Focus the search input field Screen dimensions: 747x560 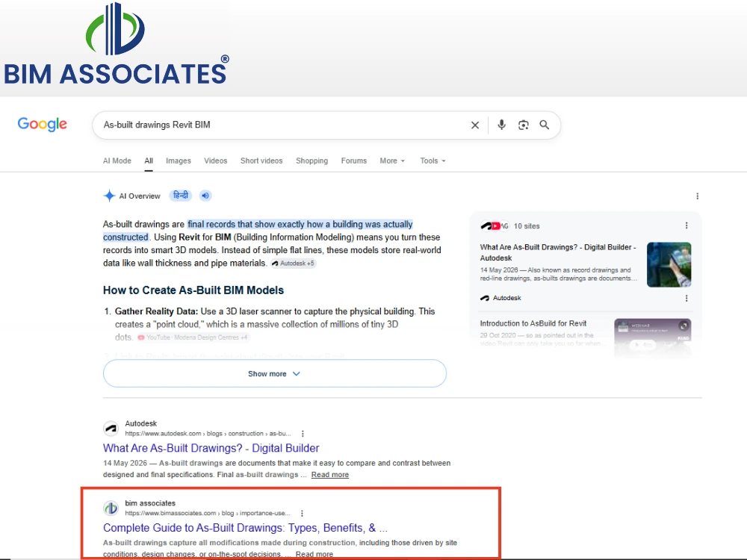(283, 125)
